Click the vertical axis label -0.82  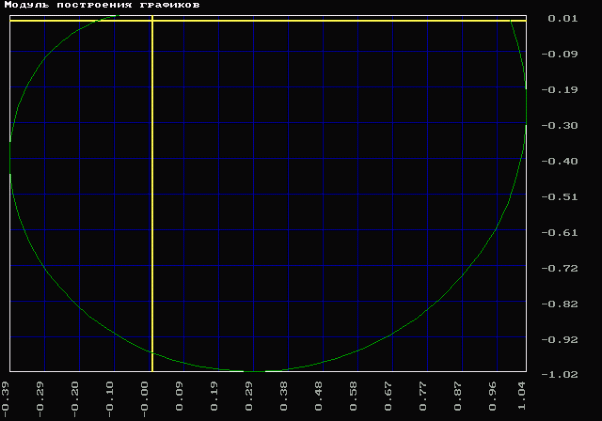click(x=559, y=304)
